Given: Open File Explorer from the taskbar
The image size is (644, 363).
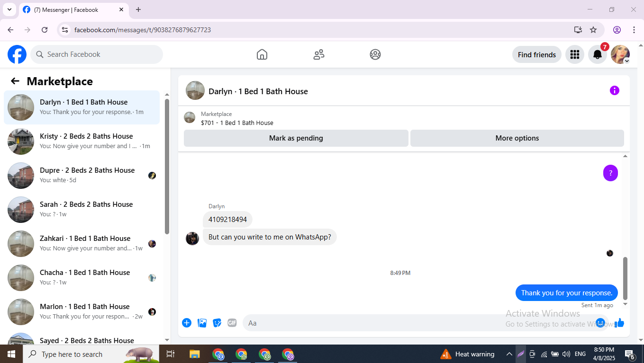Looking at the screenshot, I should point(195,354).
